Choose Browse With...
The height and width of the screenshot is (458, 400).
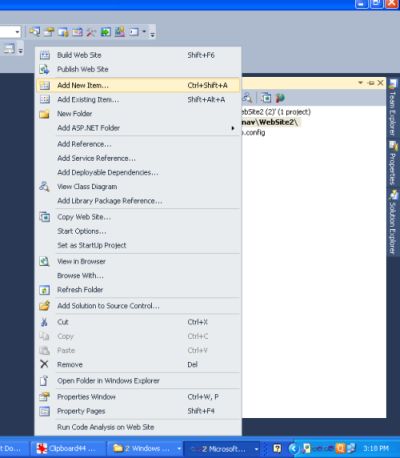[x=138, y=276]
